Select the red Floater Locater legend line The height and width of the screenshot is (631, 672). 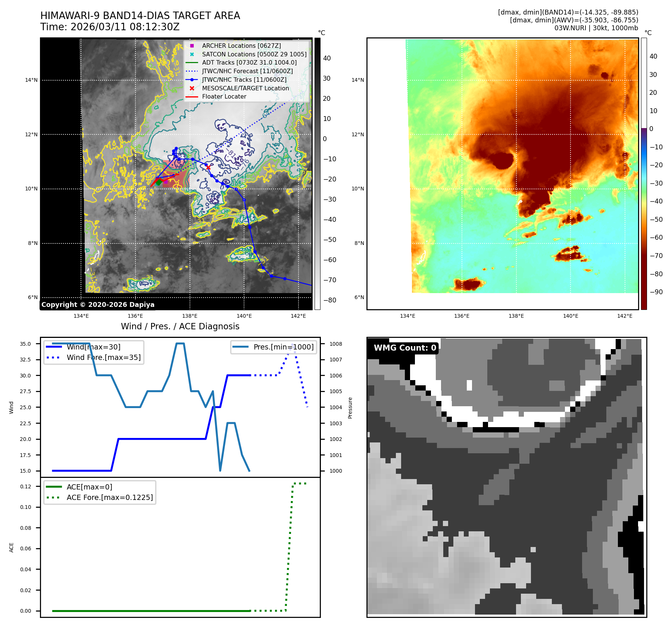point(192,97)
